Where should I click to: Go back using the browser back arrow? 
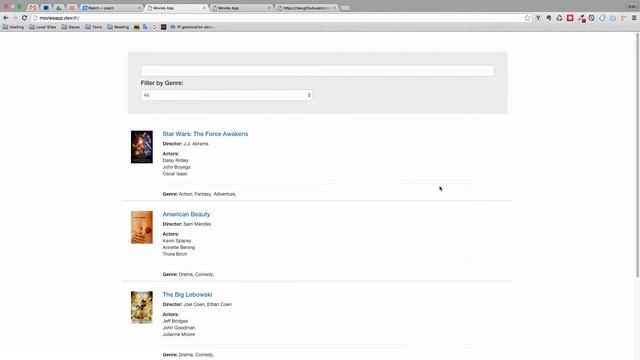coord(6,18)
